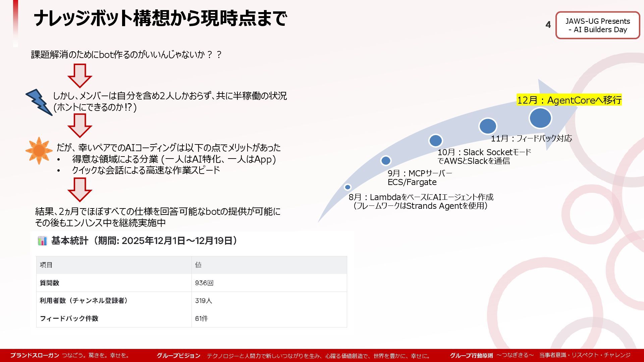Click the bar chart emoji icon

point(42,241)
